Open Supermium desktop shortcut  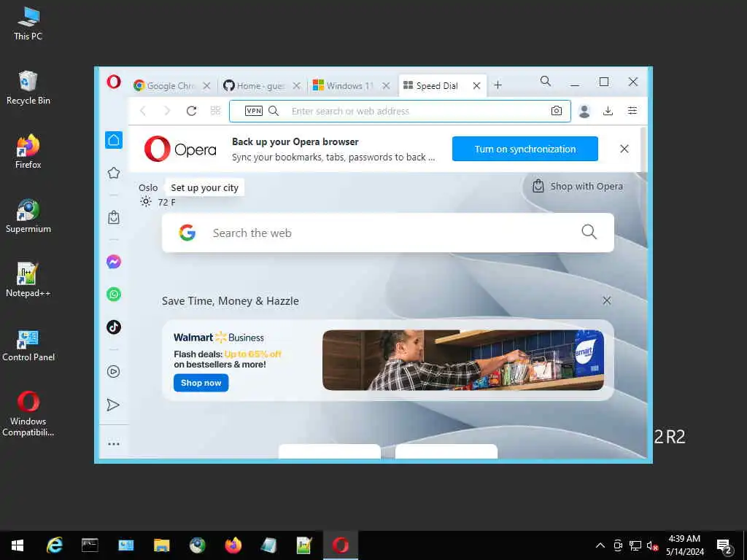click(x=28, y=216)
